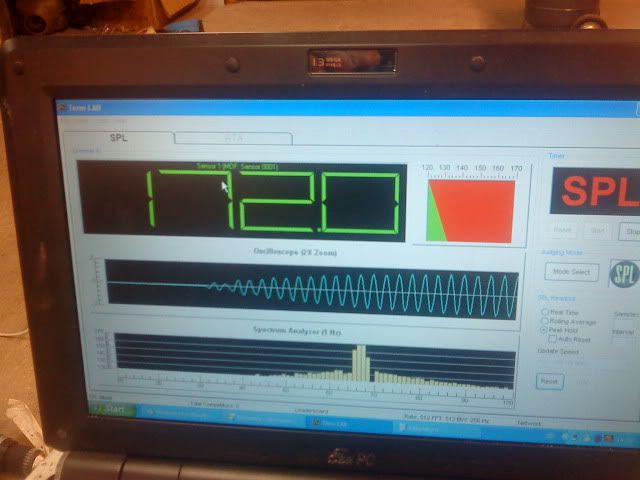This screenshot has width=640, height=480.
Task: Click the Sensor 1 label text
Action: coord(238,166)
